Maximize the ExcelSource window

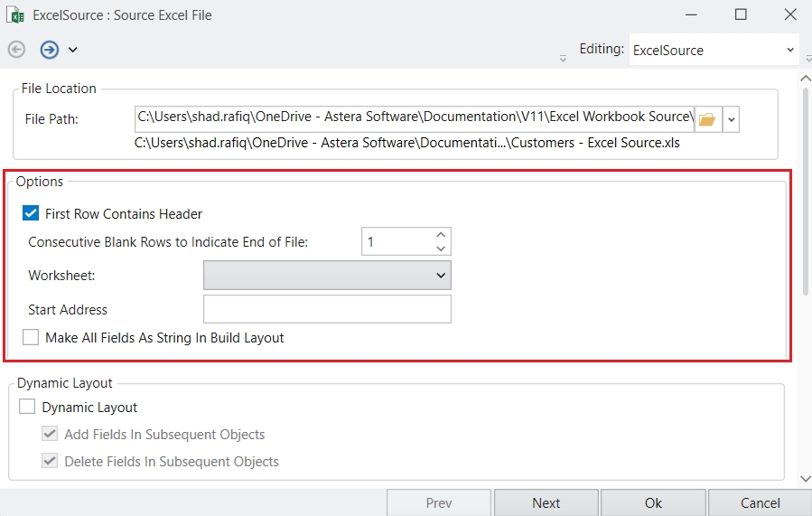[x=741, y=14]
